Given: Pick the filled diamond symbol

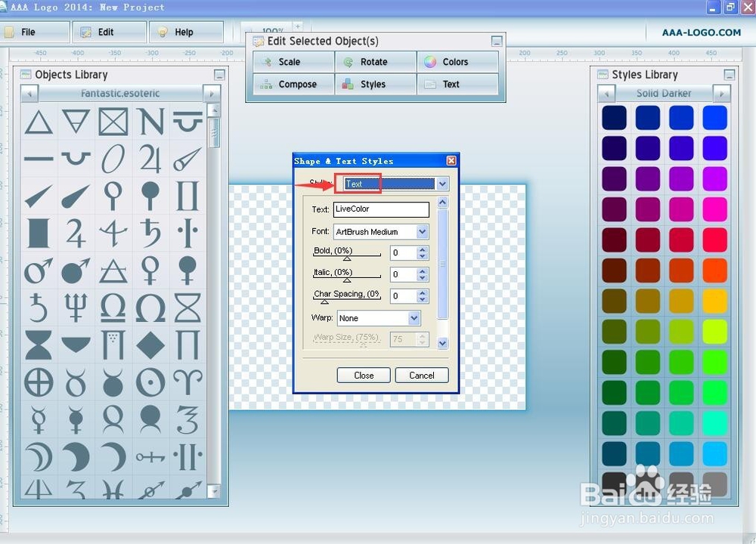Looking at the screenshot, I should [150, 345].
